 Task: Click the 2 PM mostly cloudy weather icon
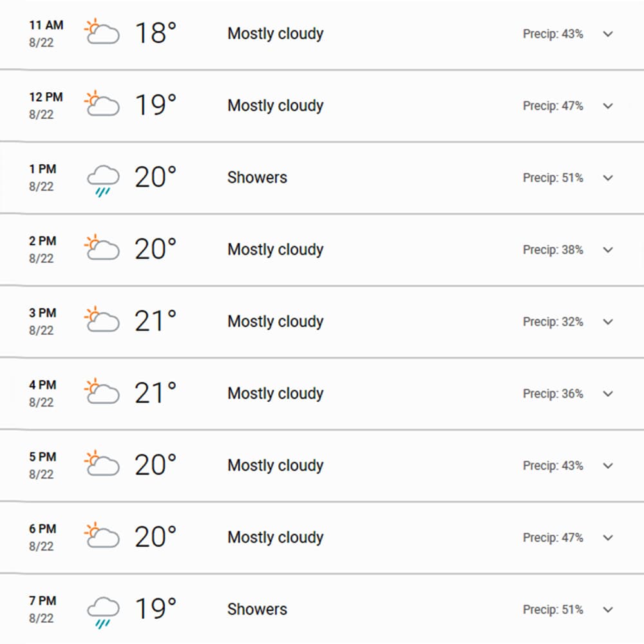coord(102,247)
